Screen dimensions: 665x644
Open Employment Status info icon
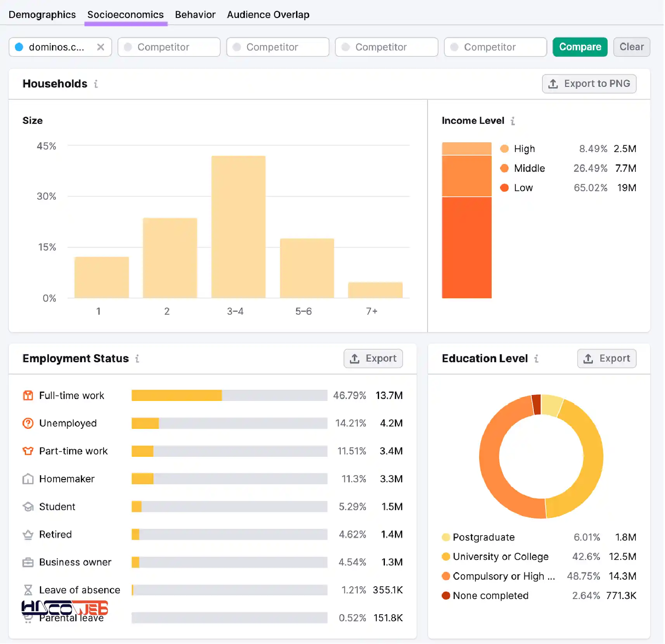(x=137, y=359)
